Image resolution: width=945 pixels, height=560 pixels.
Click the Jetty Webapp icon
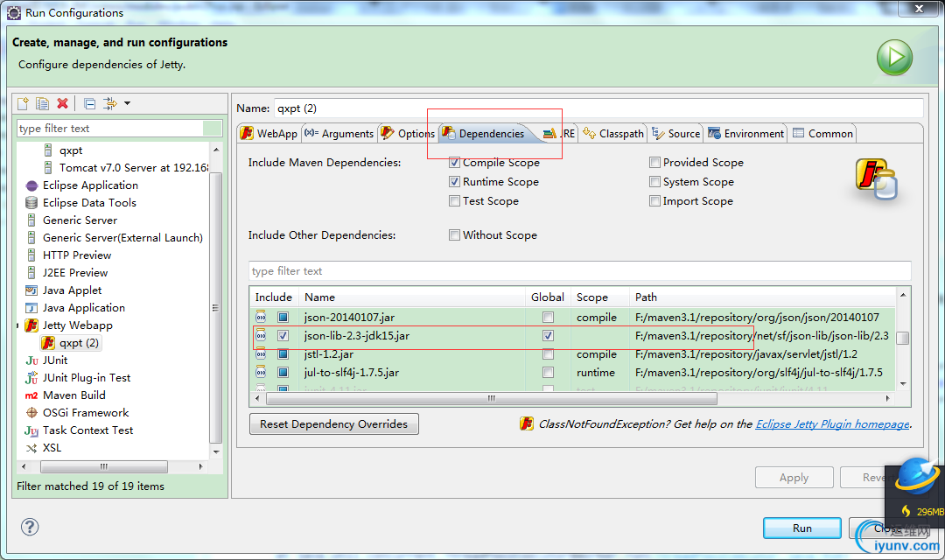tap(31, 325)
